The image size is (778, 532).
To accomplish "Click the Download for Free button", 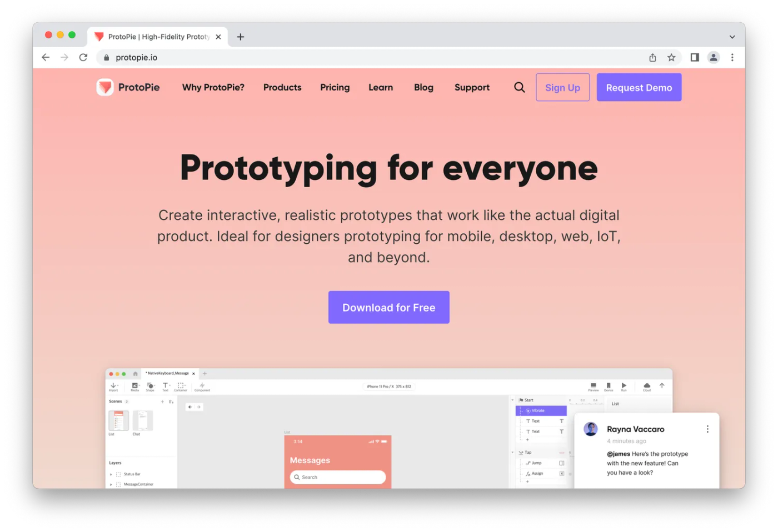I will click(x=388, y=307).
